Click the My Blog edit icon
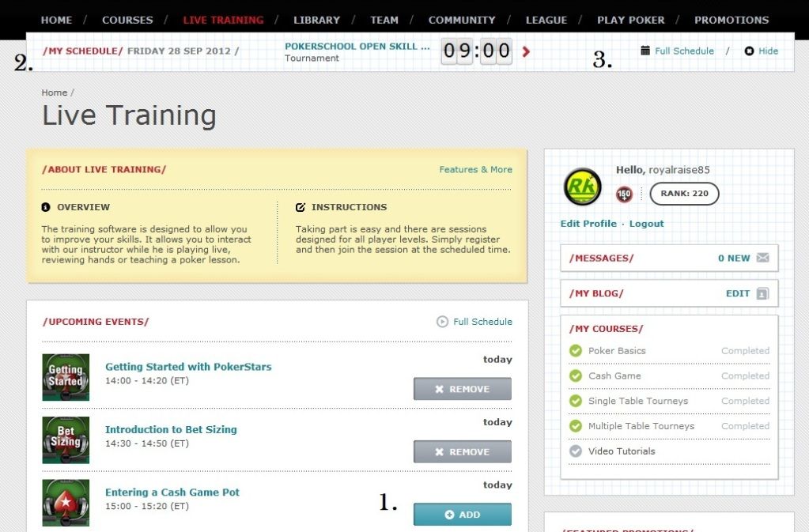This screenshot has height=532, width=809. pyautogui.click(x=762, y=293)
